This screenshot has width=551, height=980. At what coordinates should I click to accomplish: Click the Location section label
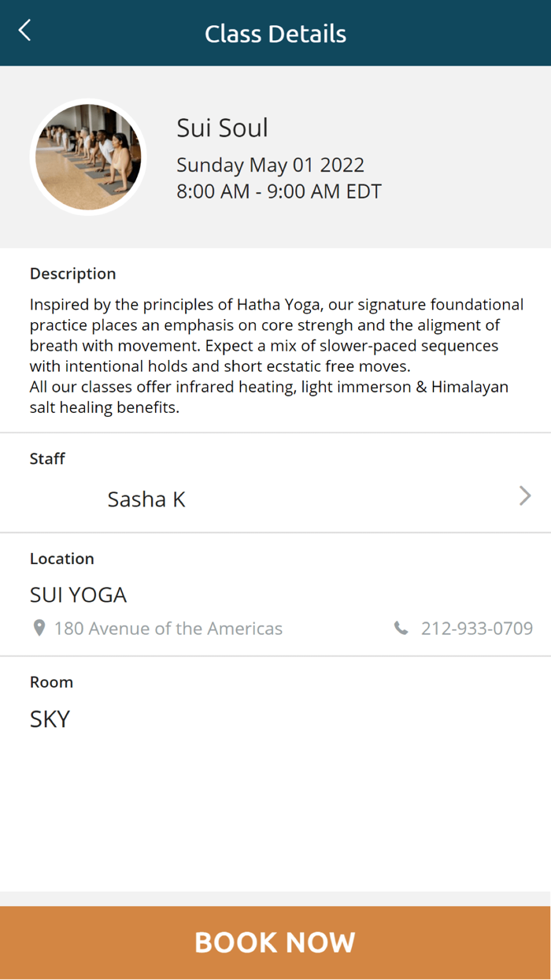click(x=61, y=559)
